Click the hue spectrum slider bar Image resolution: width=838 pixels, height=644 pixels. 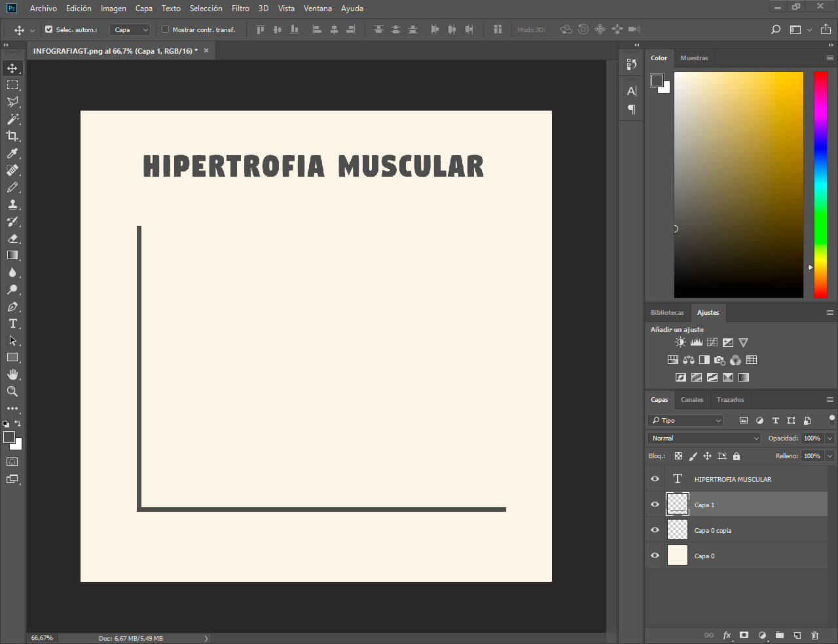[820, 185]
